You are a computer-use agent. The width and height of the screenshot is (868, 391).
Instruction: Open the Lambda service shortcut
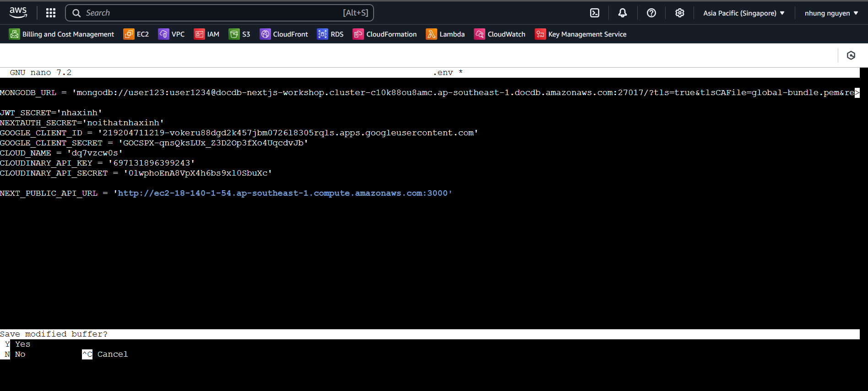click(x=445, y=34)
